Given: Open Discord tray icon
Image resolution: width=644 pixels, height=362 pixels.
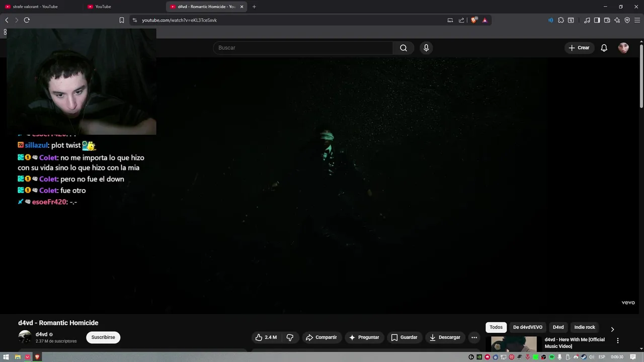Looking at the screenshot, I should coord(576,357).
